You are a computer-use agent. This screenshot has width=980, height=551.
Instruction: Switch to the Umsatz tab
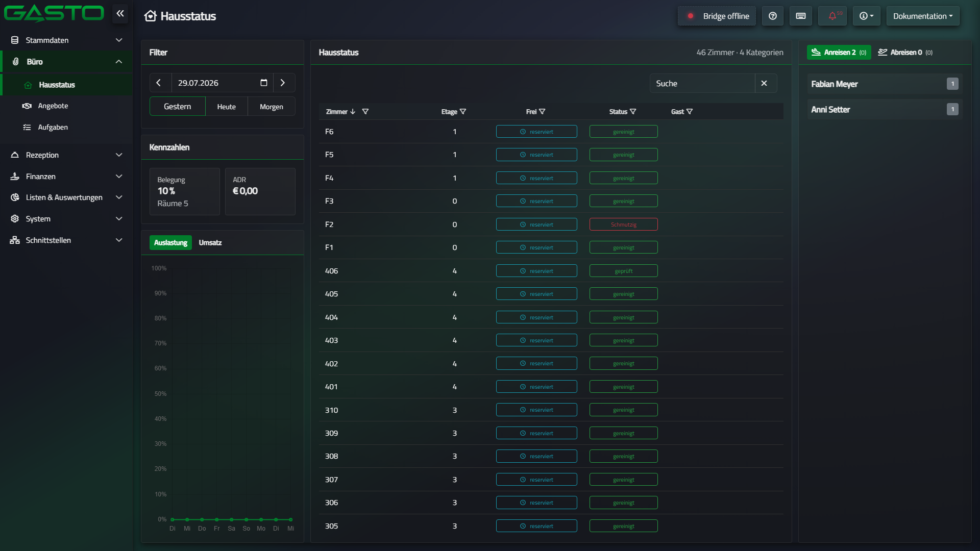click(210, 243)
